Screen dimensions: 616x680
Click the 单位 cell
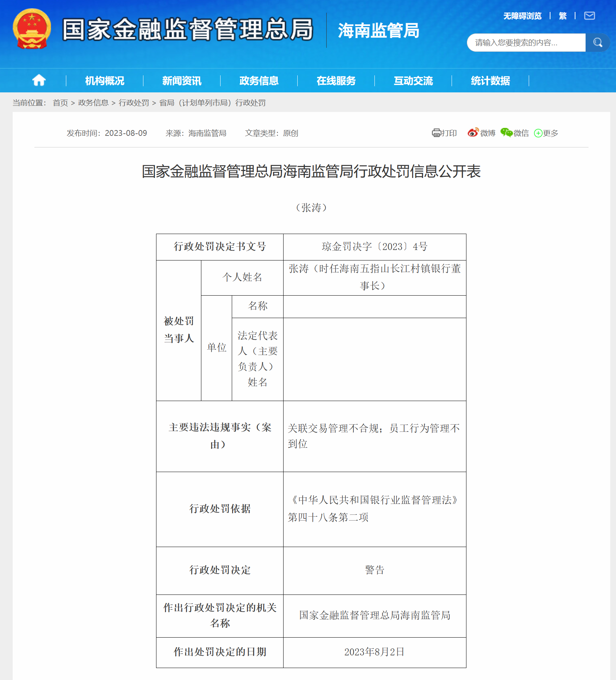217,348
